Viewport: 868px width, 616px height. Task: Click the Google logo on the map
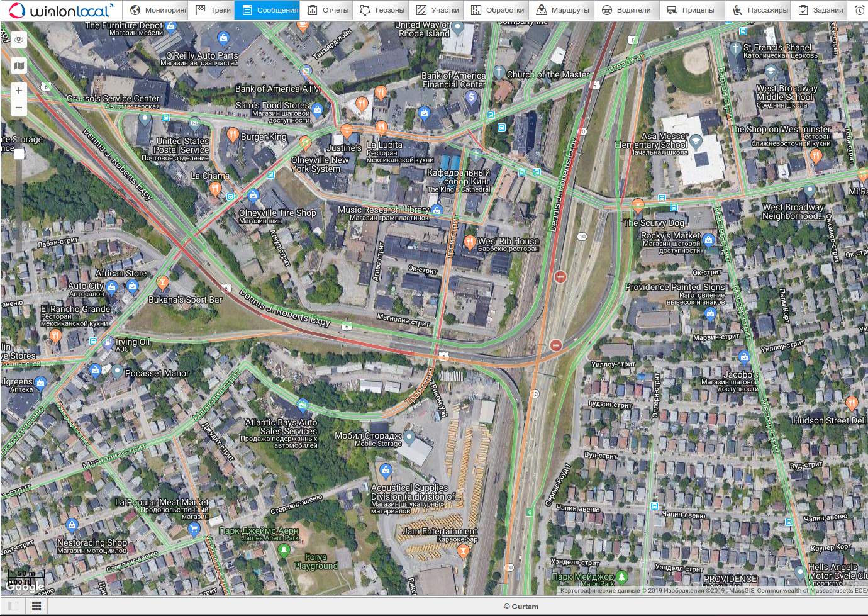pyautogui.click(x=25, y=586)
